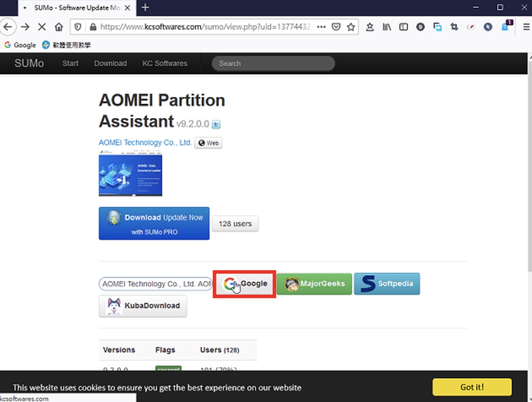Open the tracking protection shield panel
Viewport: 532px width, 402px height.
click(x=78, y=27)
